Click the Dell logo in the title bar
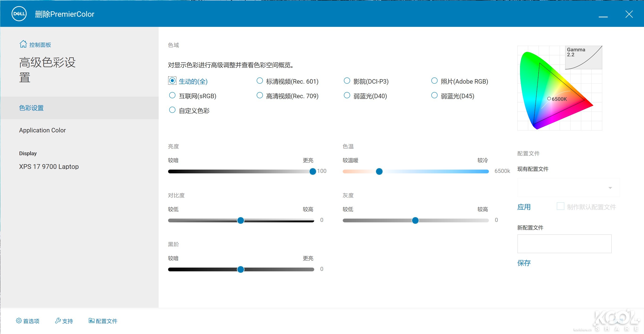The width and height of the screenshot is (644, 334). 19,14
